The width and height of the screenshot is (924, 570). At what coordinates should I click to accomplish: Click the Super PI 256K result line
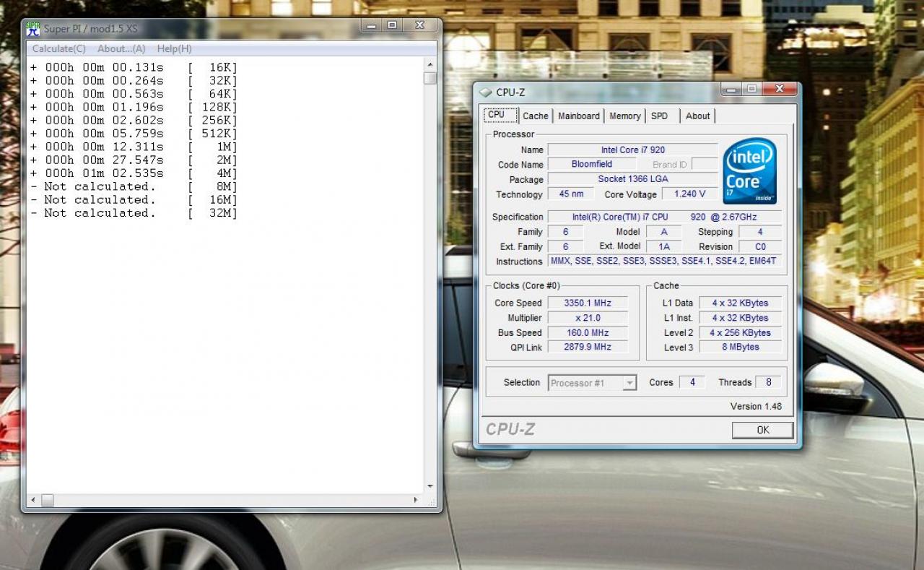point(134,120)
